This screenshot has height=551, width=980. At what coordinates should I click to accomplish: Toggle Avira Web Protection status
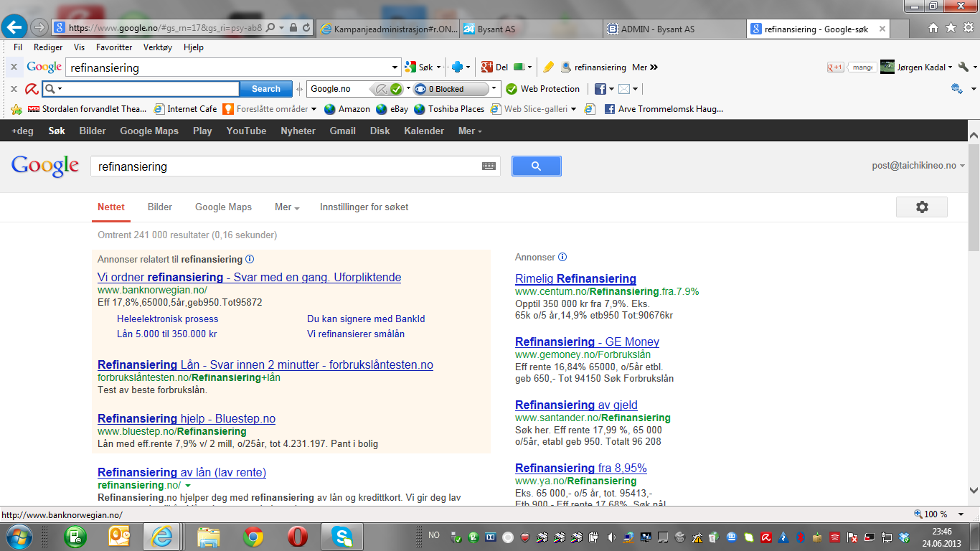542,89
